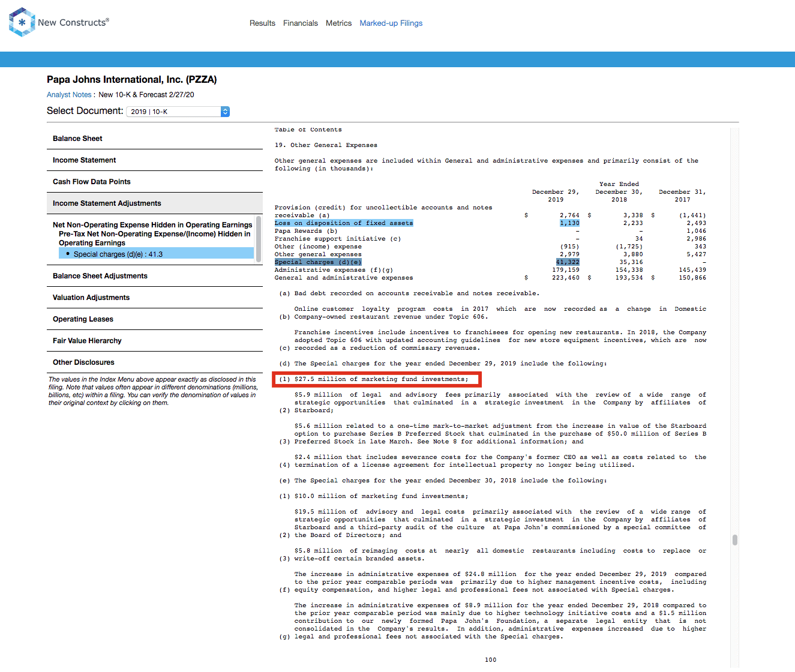795x672 pixels.
Task: Click the 223,460 General and administrative total
Action: [566, 278]
